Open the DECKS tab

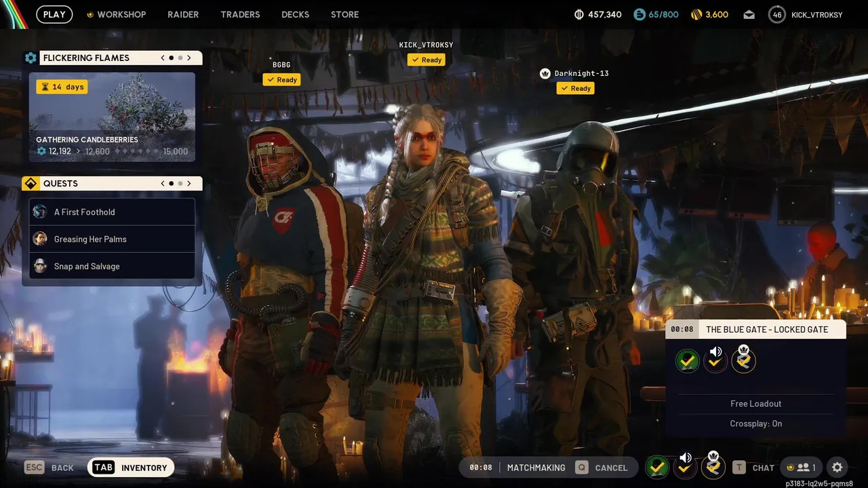pyautogui.click(x=295, y=14)
